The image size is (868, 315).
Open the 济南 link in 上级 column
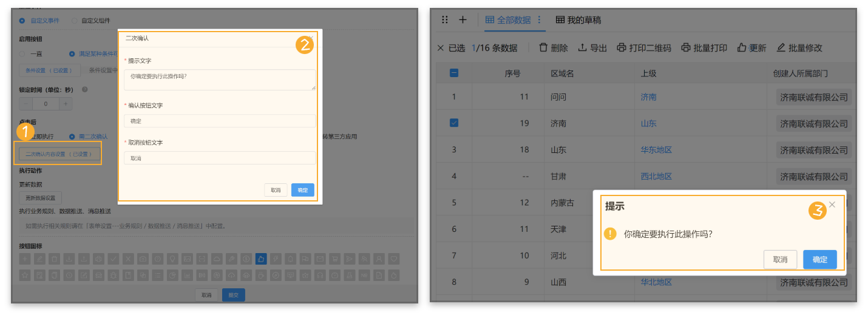[x=648, y=97]
